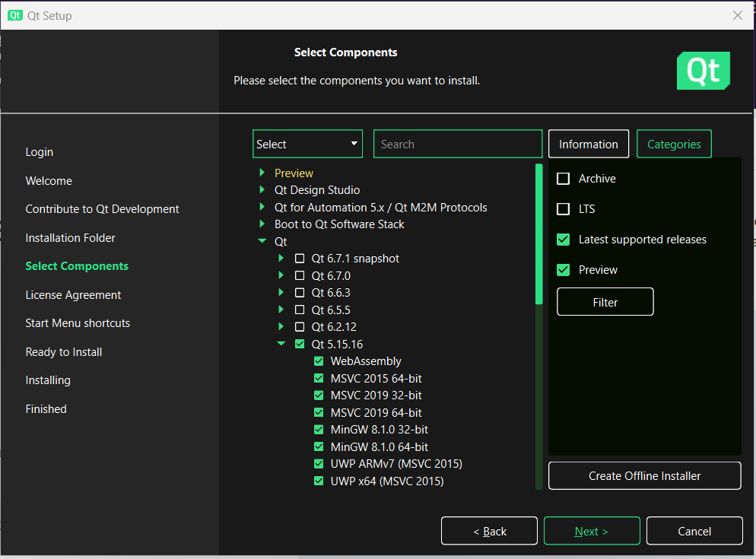Check the Qt 6.7.0 component
Viewport: 756px width, 559px height.
click(299, 275)
